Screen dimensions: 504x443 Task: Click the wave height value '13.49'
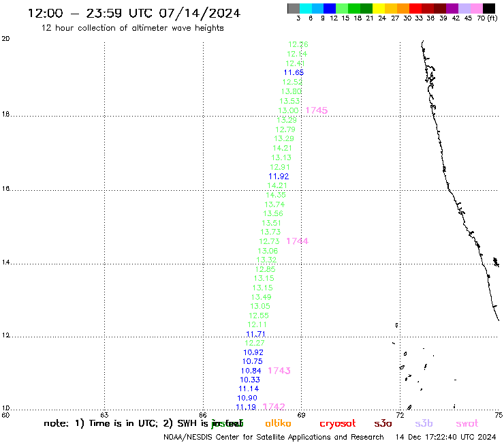(262, 297)
